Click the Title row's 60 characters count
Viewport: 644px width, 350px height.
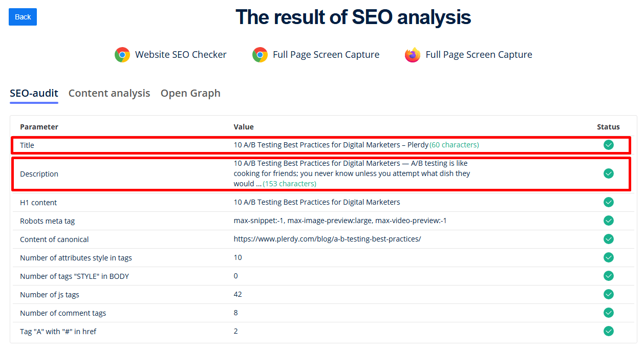point(455,145)
